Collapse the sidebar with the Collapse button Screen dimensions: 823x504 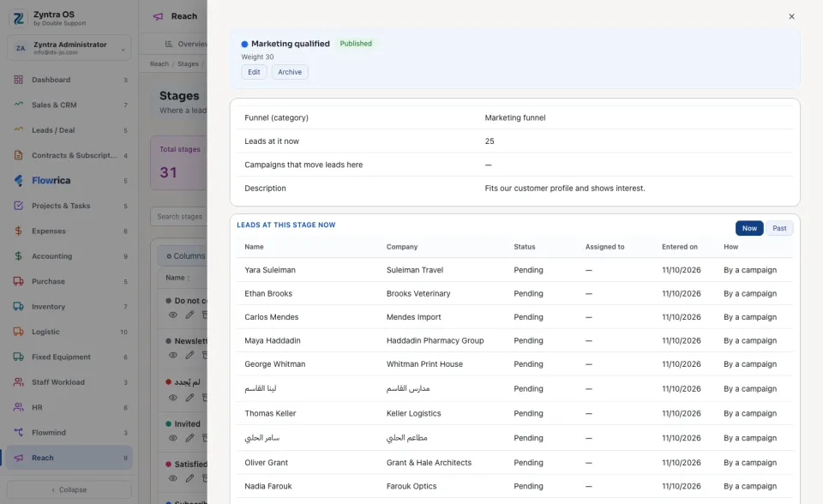click(69, 489)
